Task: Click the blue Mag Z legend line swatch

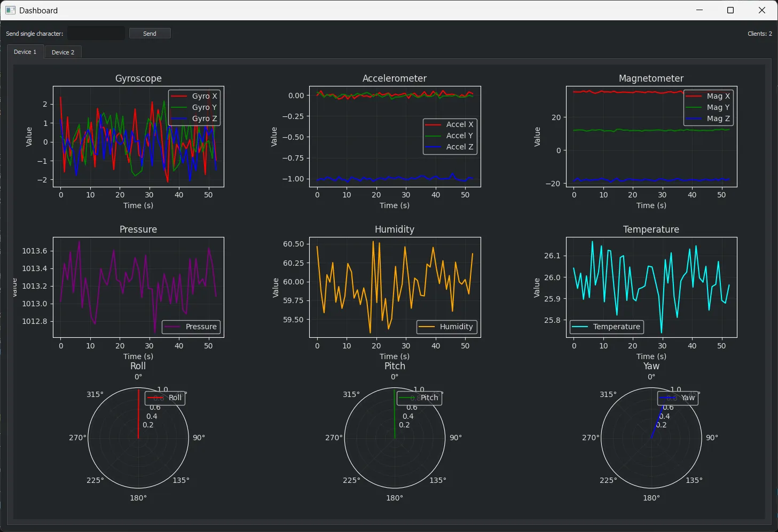Action: pyautogui.click(x=694, y=118)
